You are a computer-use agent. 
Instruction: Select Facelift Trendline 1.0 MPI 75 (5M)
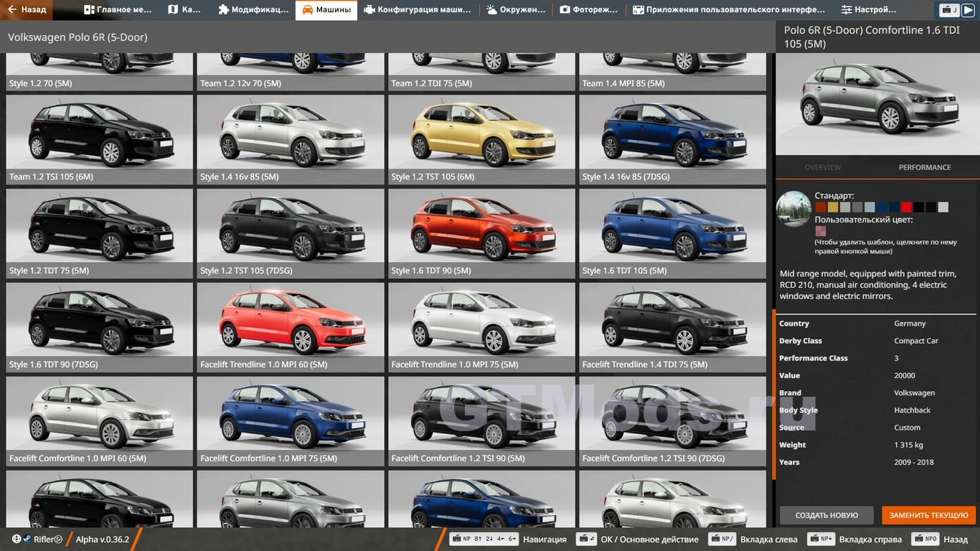coord(481,327)
